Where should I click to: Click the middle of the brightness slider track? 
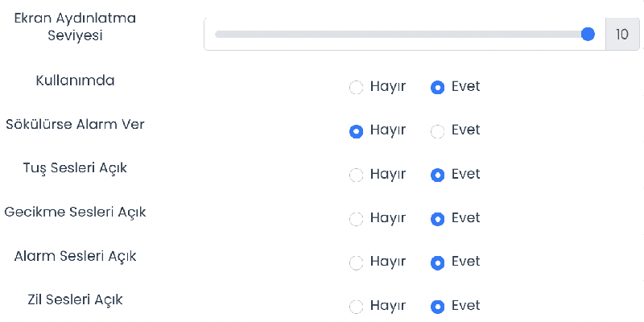tap(402, 34)
